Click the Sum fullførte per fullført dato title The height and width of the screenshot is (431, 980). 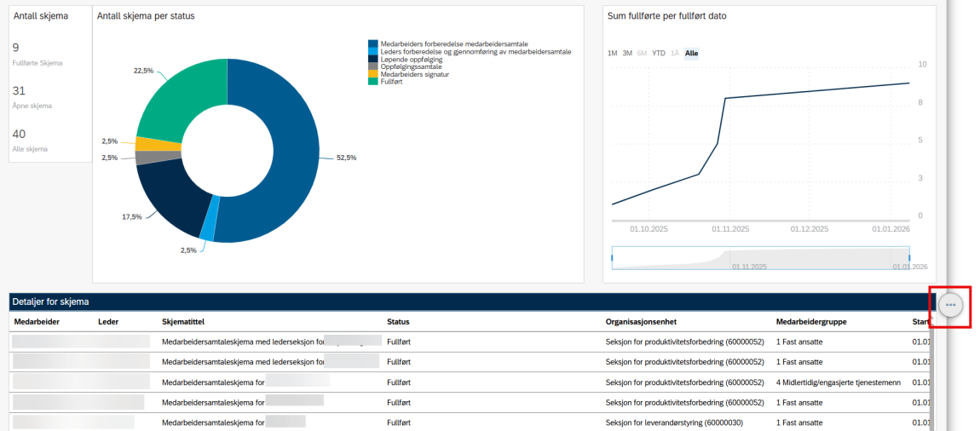pyautogui.click(x=666, y=16)
